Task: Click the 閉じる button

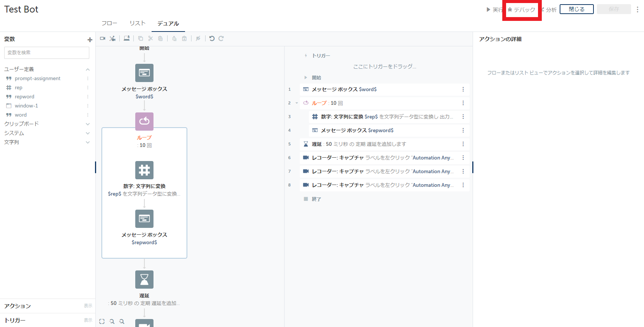Action: tap(576, 9)
